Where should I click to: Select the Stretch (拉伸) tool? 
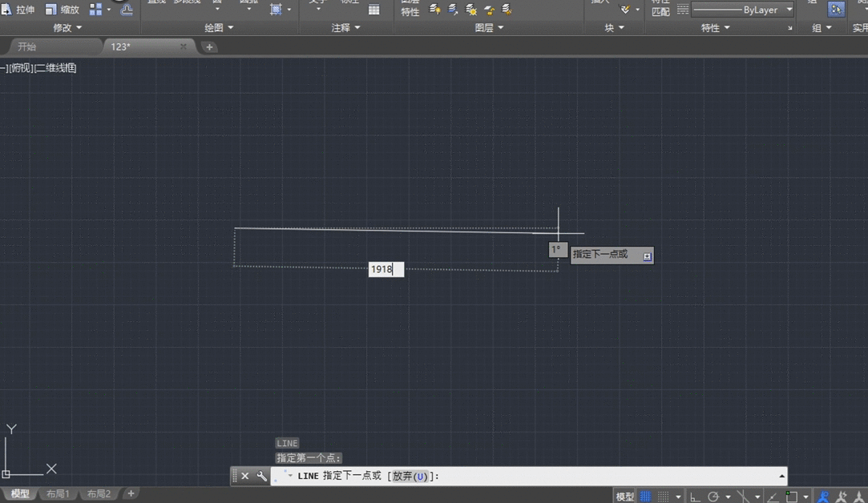[x=18, y=10]
